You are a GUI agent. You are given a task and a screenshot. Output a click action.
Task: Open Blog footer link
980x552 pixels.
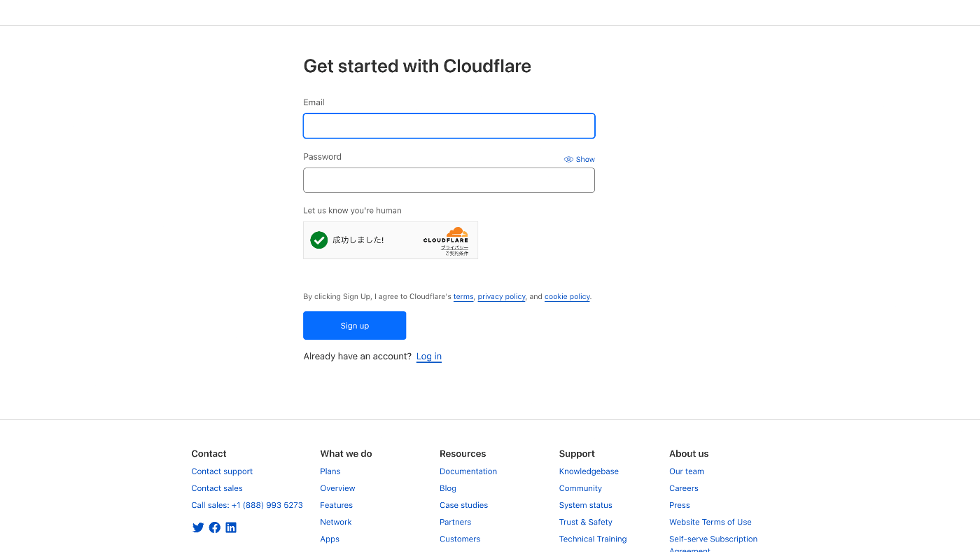pos(448,488)
